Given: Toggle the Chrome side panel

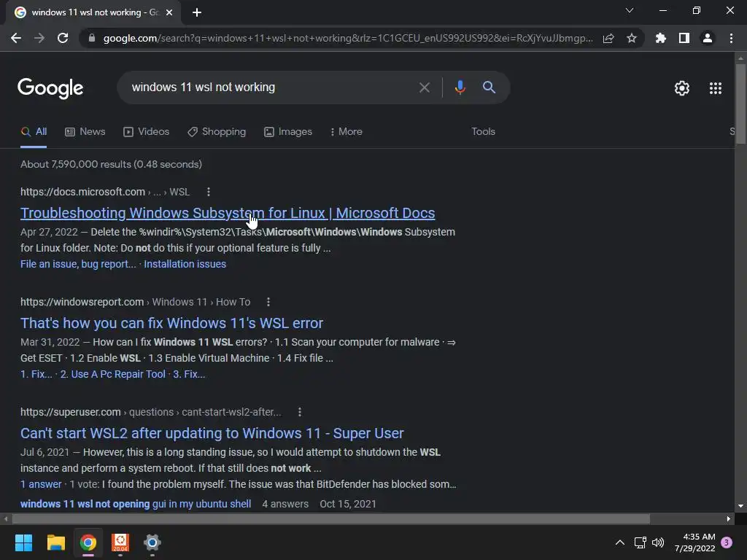Looking at the screenshot, I should point(684,38).
